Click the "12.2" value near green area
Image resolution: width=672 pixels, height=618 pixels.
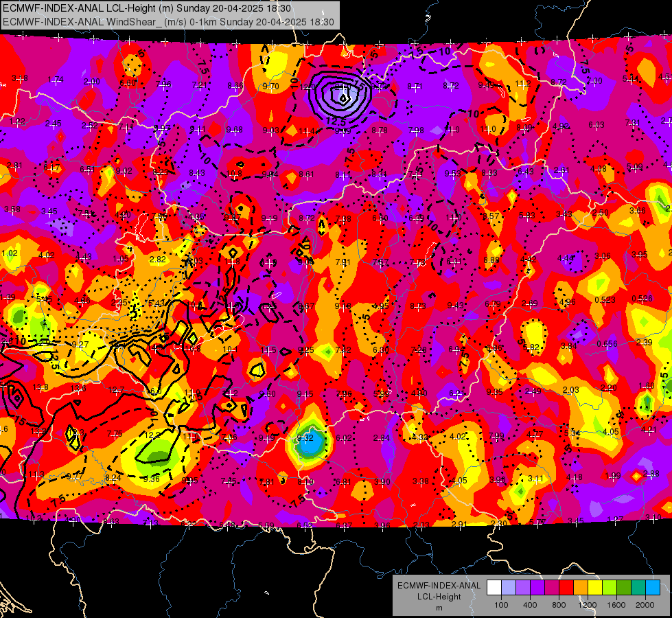[x=152, y=435]
